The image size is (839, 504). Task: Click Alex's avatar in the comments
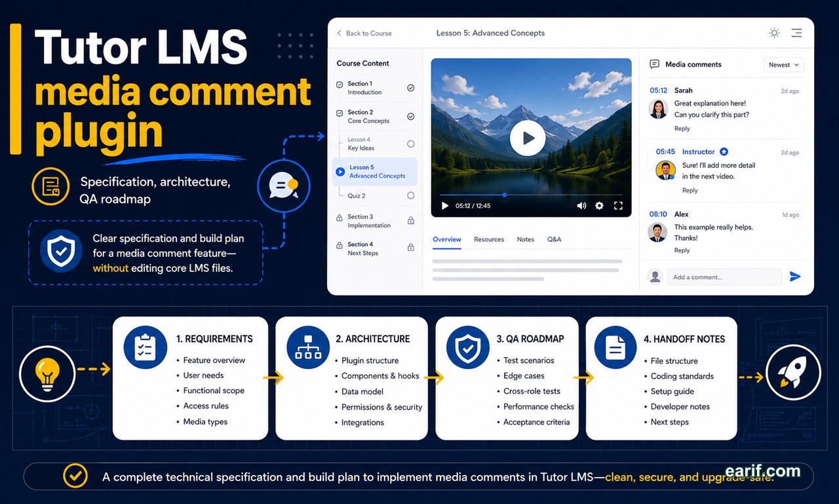[657, 233]
